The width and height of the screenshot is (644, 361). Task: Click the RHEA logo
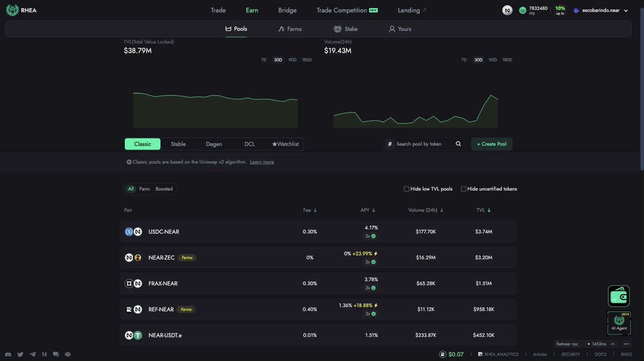click(21, 10)
